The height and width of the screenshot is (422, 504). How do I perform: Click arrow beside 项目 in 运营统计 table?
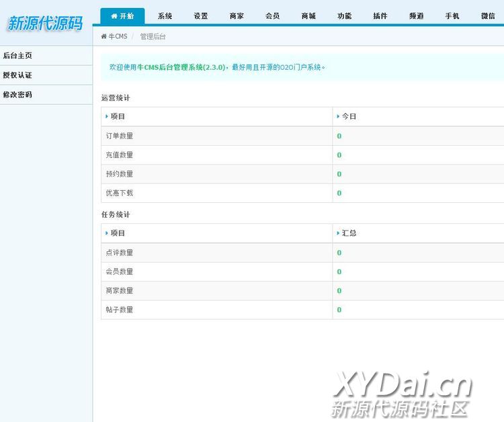(106, 116)
